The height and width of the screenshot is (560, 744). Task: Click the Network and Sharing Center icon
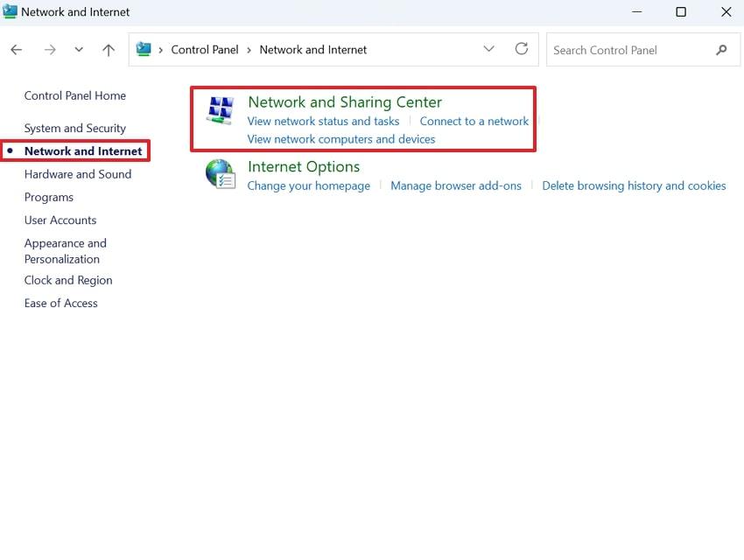221,110
